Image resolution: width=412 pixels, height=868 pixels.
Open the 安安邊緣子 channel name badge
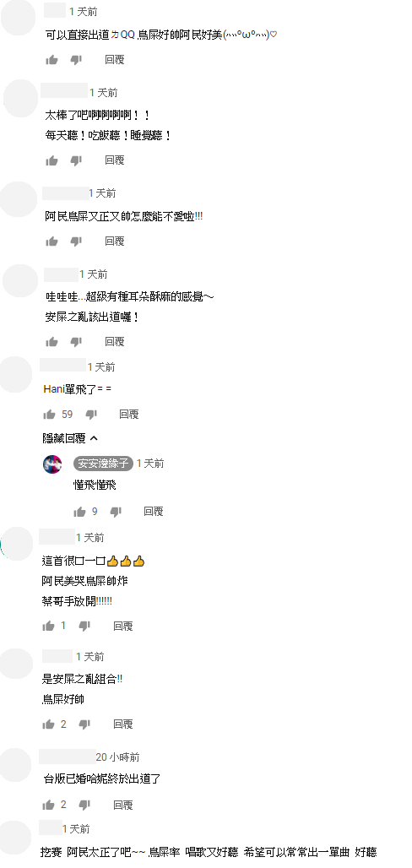pos(103,464)
